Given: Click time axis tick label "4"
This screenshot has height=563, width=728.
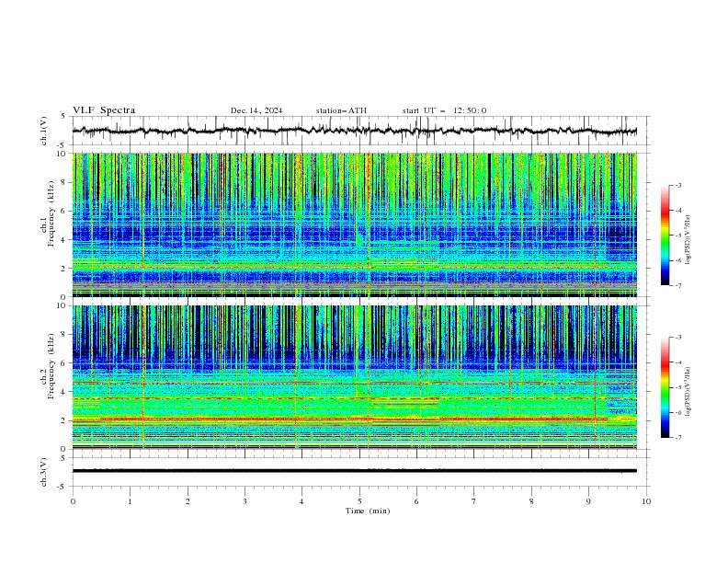Looking at the screenshot, I should tap(301, 501).
